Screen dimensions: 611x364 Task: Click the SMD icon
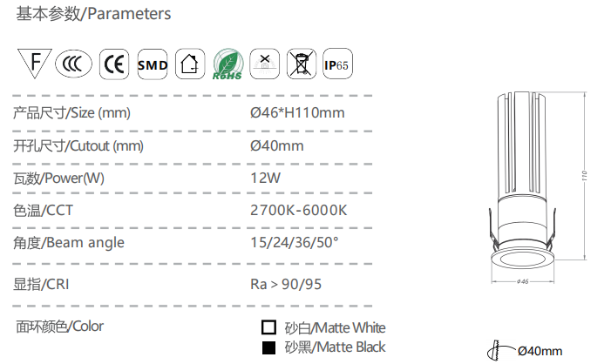pyautogui.click(x=152, y=64)
